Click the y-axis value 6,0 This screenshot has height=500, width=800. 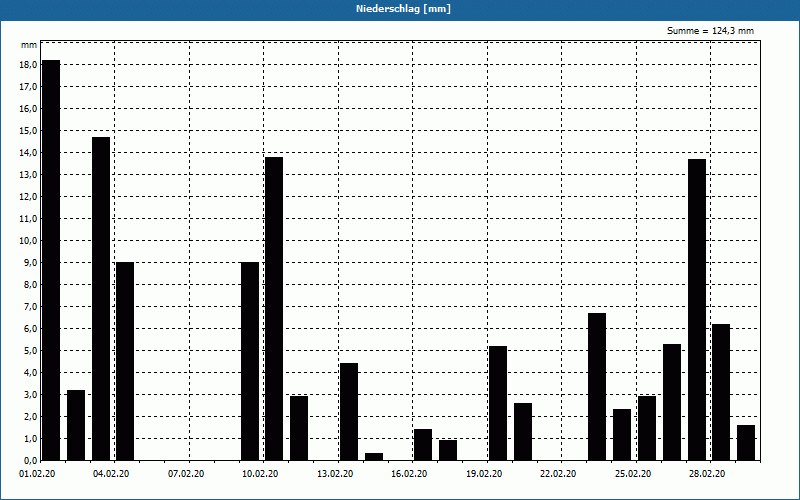click(30, 329)
